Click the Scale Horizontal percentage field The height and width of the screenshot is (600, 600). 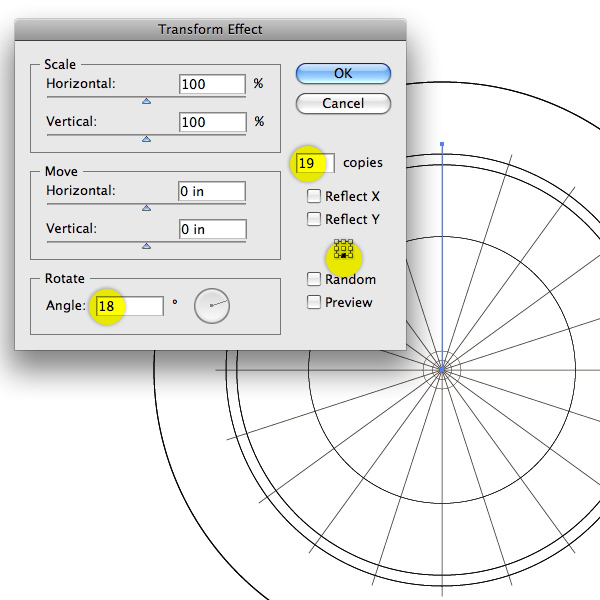click(212, 84)
